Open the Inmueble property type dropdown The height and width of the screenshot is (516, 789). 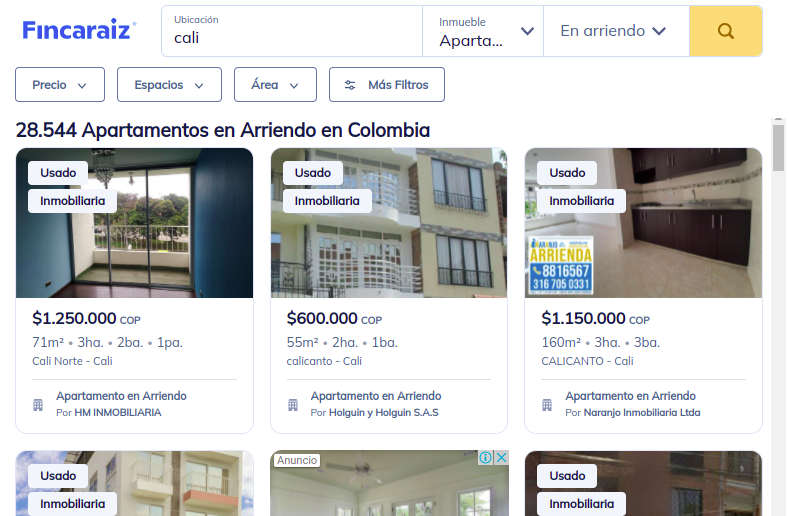pyautogui.click(x=483, y=31)
